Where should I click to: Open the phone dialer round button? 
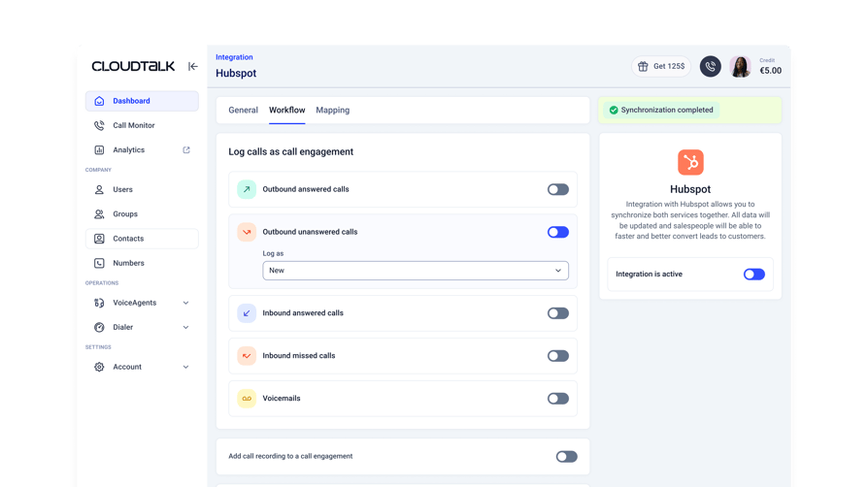click(x=711, y=66)
